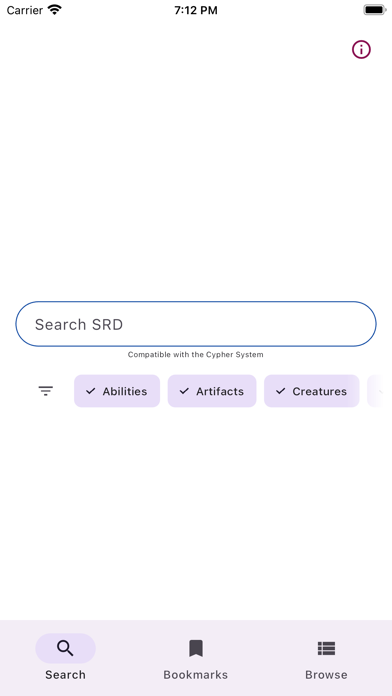Disable the Creatures filter chip
Image resolution: width=392 pixels, height=696 pixels.
pos(311,391)
